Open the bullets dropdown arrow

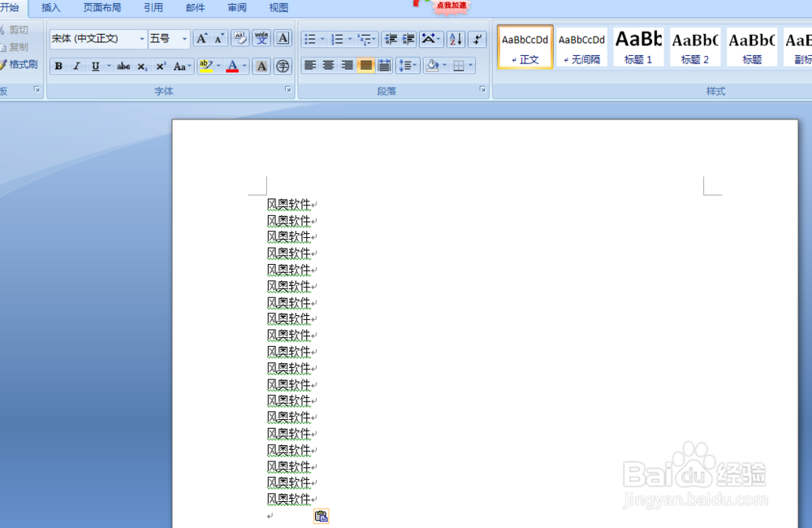[322, 39]
